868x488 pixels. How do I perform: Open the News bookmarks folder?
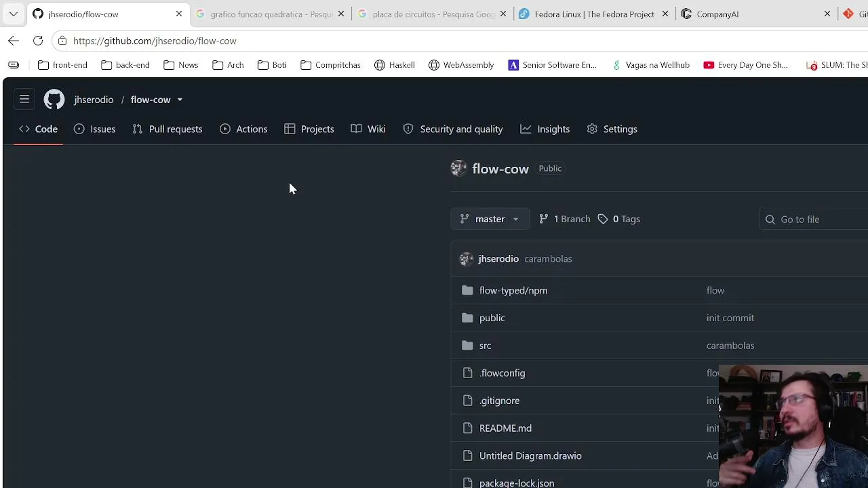[181, 65]
